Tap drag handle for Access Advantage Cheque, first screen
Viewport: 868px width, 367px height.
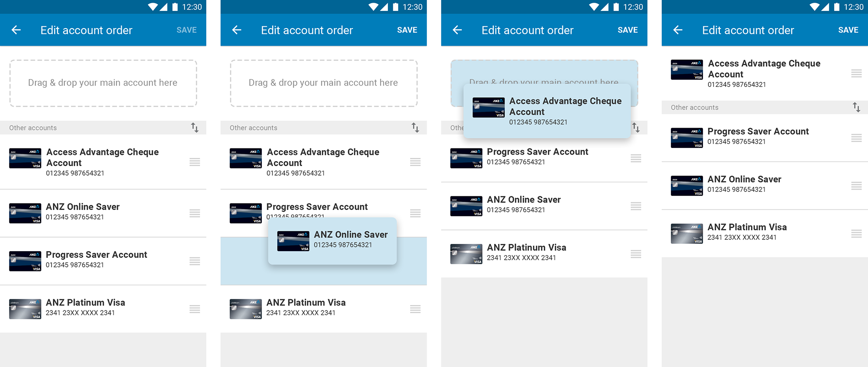coord(195,162)
